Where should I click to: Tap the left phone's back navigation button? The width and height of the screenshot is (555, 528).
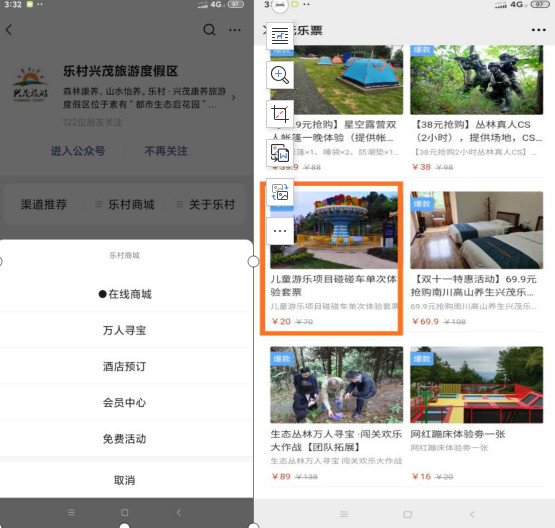point(179,512)
